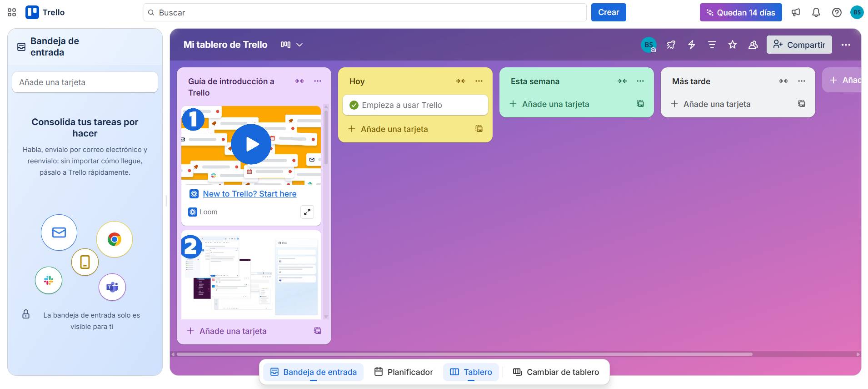Click Añade una tarjeta in the Hoy list
Image resolution: width=868 pixels, height=389 pixels.
coord(394,129)
